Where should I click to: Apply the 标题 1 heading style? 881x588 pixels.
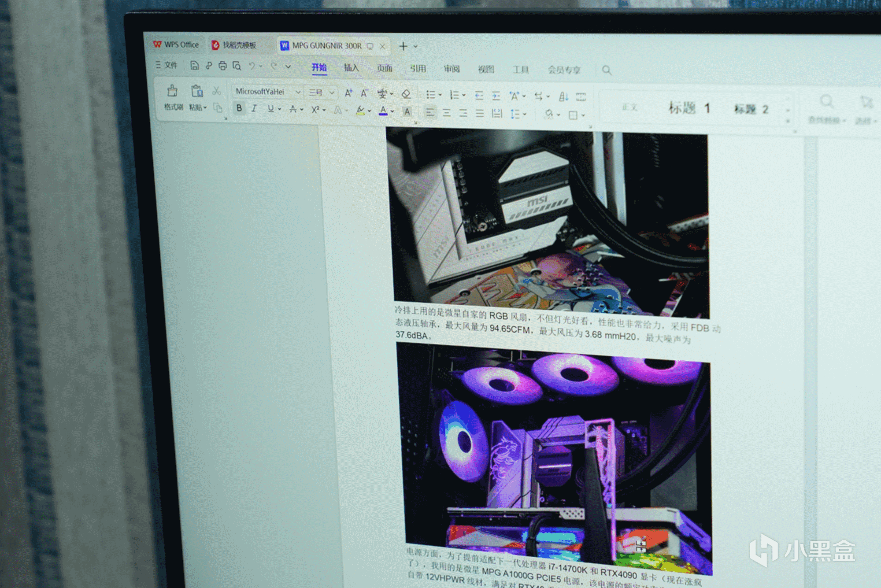689,108
